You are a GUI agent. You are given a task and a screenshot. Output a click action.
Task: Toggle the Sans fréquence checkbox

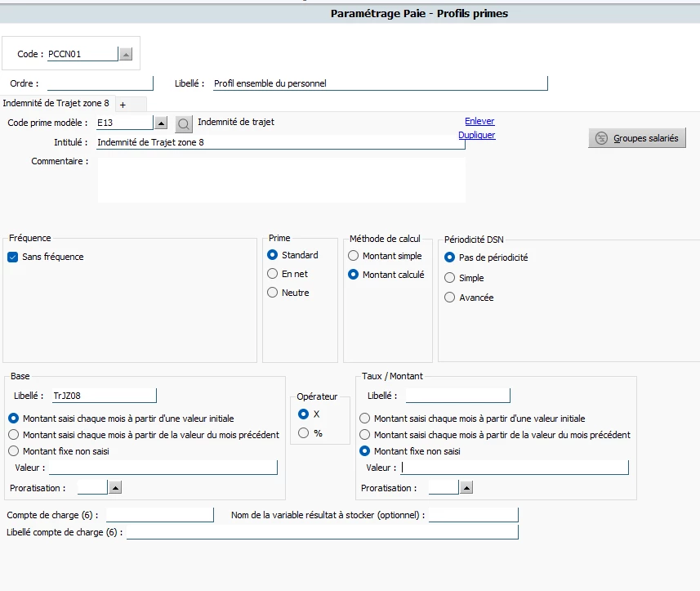[13, 257]
